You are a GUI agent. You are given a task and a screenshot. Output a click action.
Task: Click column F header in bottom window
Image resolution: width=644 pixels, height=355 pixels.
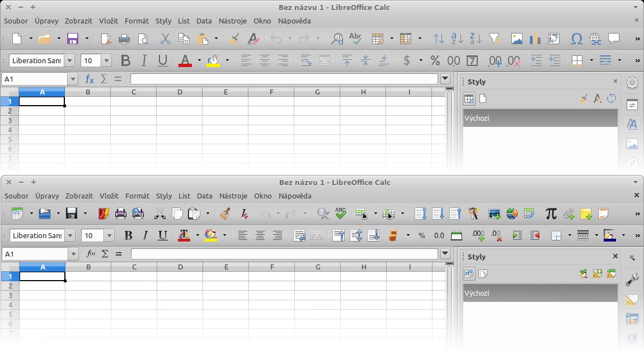[x=272, y=267]
